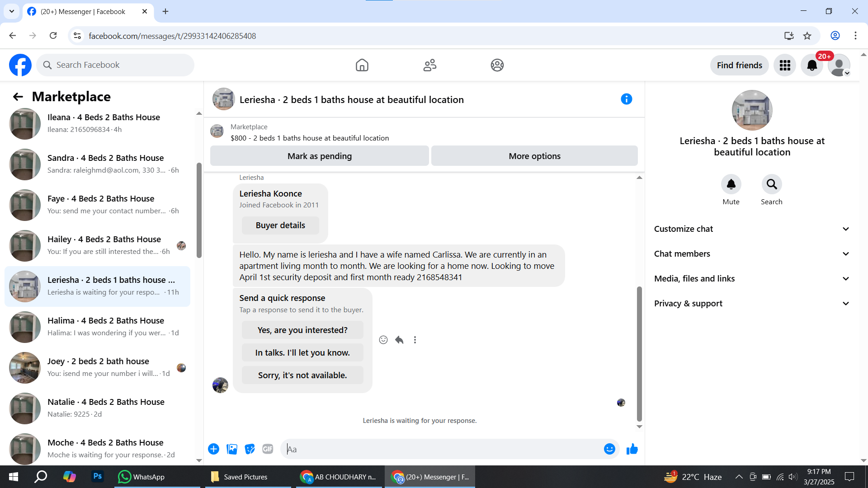
Task: Mute this conversation with the bell icon
Action: [731, 184]
